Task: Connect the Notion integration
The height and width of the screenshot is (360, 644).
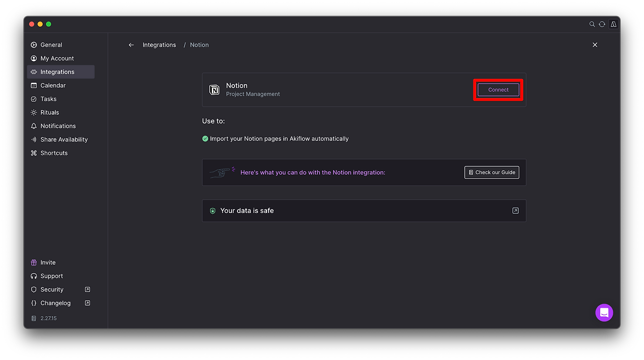Action: pos(498,90)
